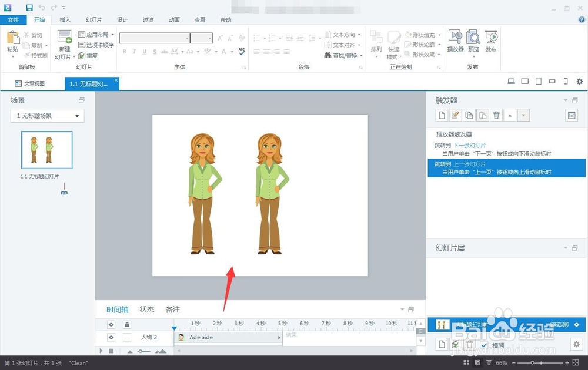Expand the 形状轮廓 dropdown arrow
This screenshot has height=370, width=588.
[x=439, y=45]
